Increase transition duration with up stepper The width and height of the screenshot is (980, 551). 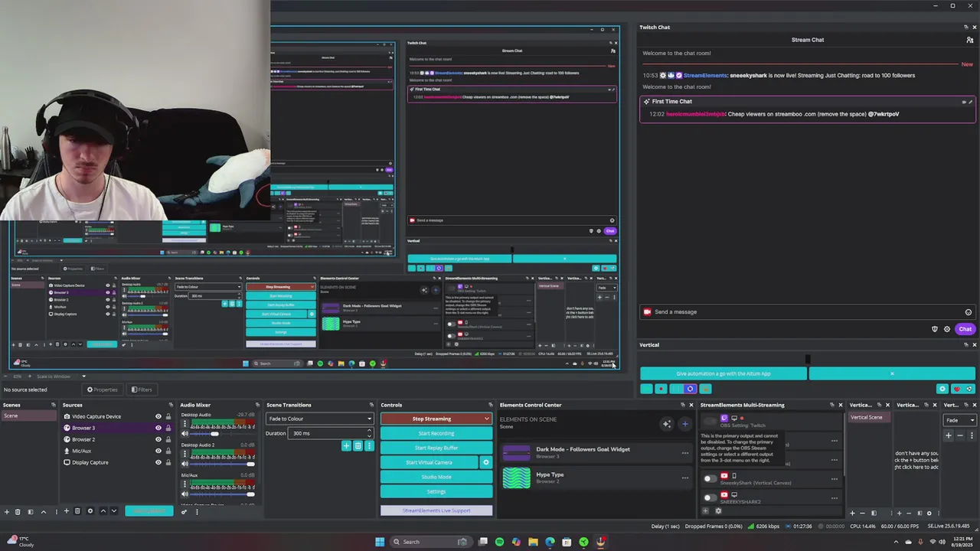[369, 430]
